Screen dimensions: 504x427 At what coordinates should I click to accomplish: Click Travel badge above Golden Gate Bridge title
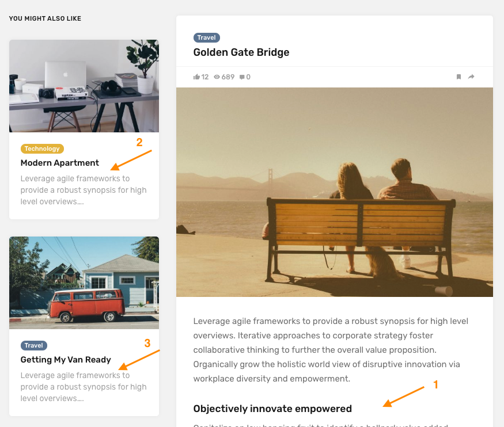click(206, 38)
